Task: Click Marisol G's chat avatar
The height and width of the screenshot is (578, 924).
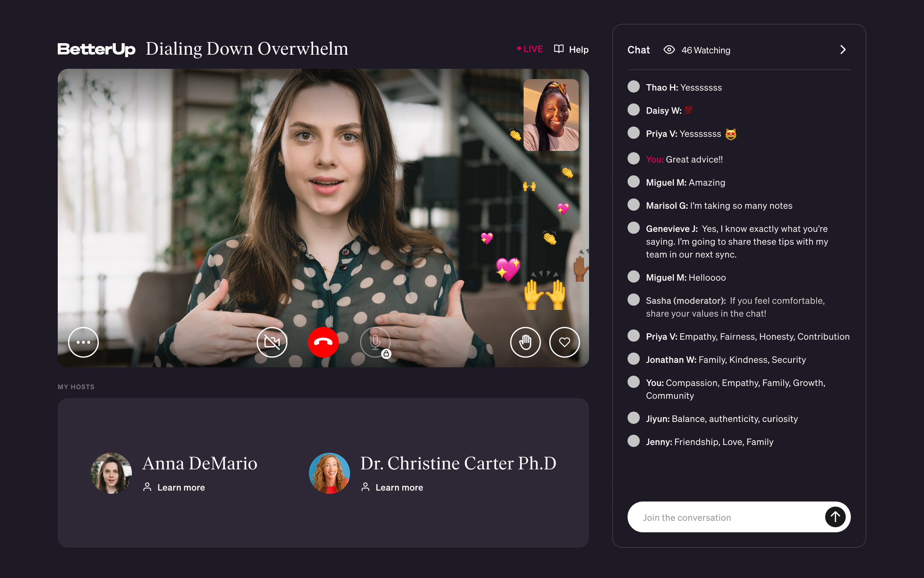Action: 633,205
